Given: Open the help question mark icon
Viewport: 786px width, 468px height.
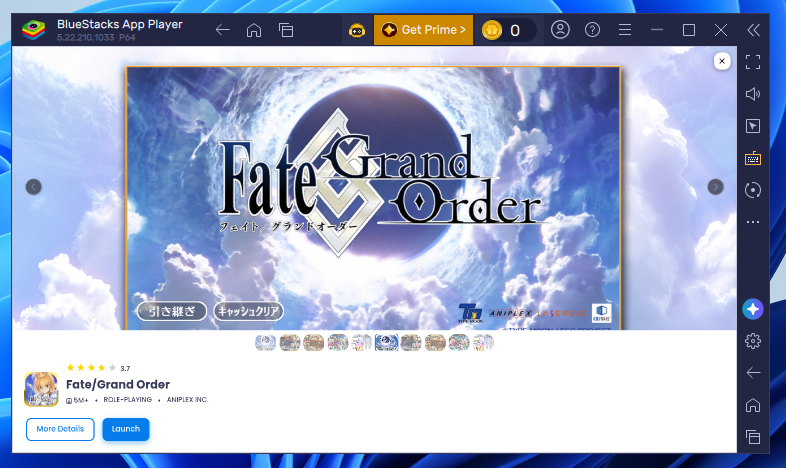Looking at the screenshot, I should (x=593, y=30).
